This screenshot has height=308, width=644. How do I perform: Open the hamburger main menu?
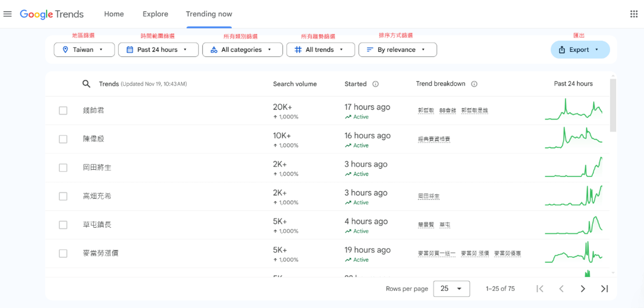coord(8,14)
